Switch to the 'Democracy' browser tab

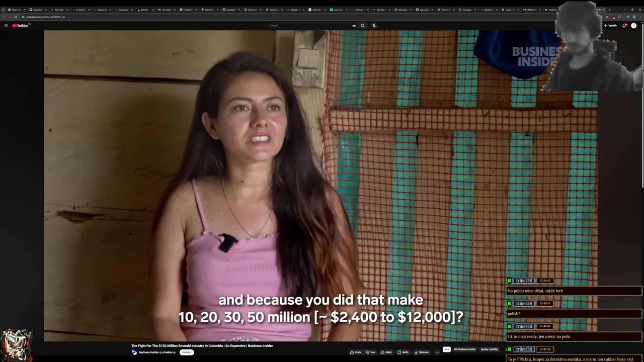tap(274, 10)
